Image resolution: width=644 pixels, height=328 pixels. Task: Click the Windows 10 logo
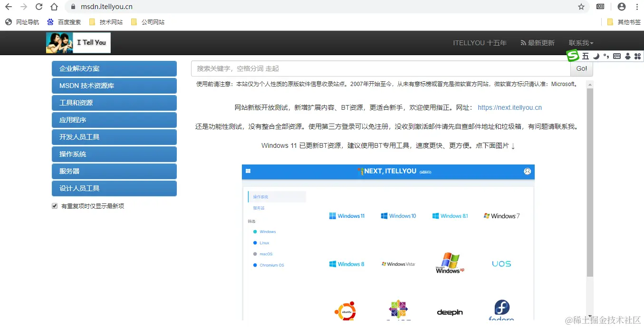pyautogui.click(x=398, y=216)
